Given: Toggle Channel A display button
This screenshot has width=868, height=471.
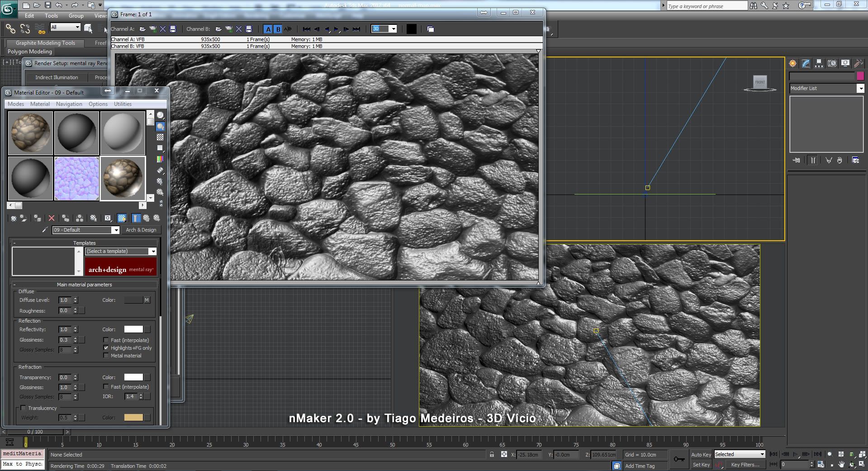Looking at the screenshot, I should (268, 29).
